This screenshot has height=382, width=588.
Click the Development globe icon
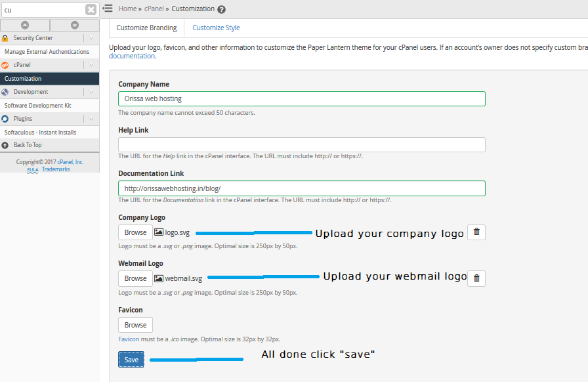point(5,92)
